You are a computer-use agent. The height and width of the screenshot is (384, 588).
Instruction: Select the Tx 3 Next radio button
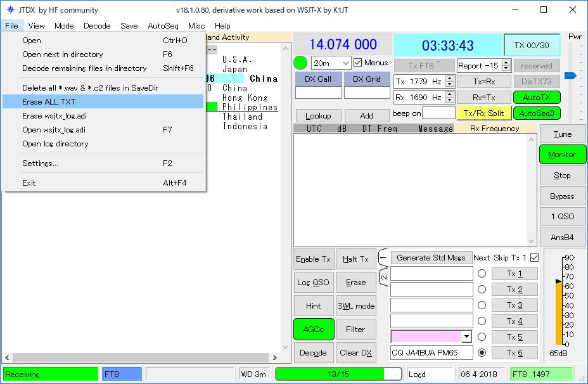tap(482, 305)
